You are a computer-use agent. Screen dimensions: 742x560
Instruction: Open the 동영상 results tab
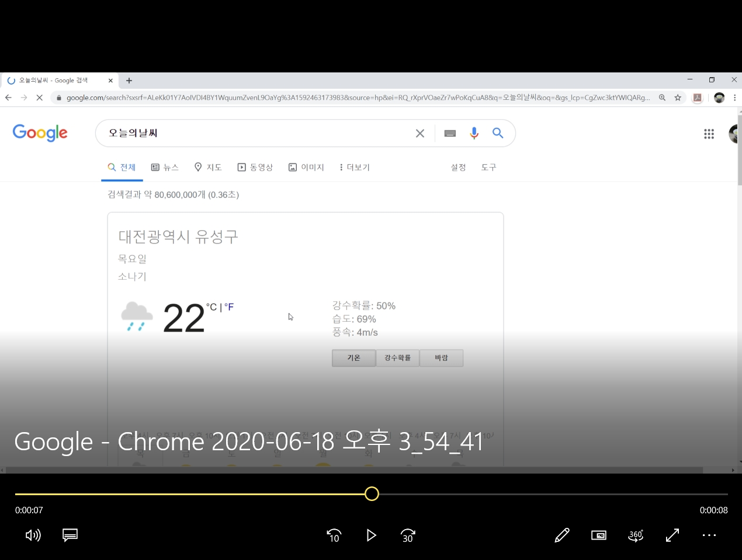tap(255, 168)
